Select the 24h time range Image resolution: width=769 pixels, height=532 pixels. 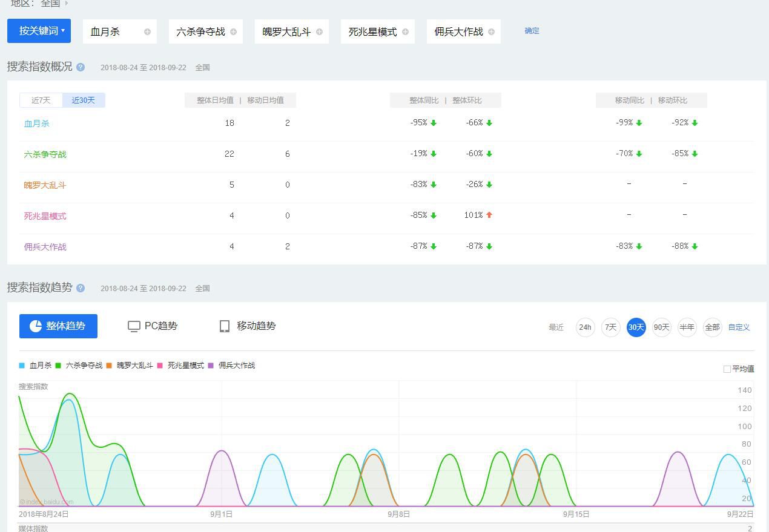[x=585, y=327]
